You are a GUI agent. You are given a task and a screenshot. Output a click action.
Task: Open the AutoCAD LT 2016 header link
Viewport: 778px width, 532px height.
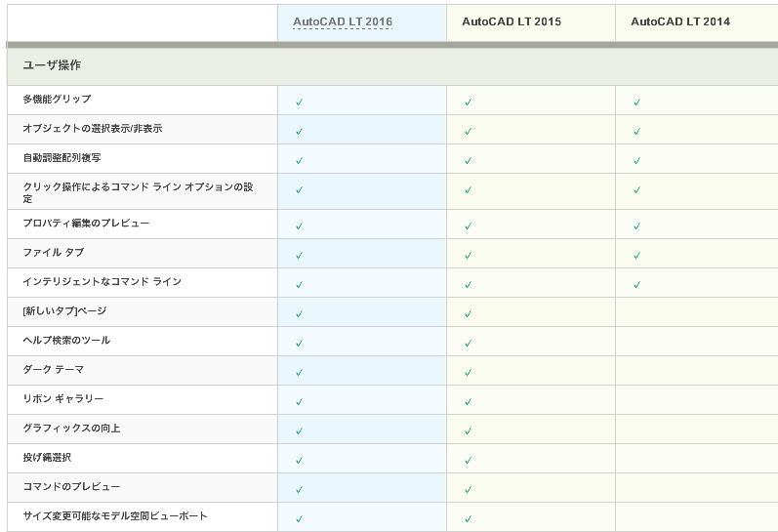tap(343, 21)
